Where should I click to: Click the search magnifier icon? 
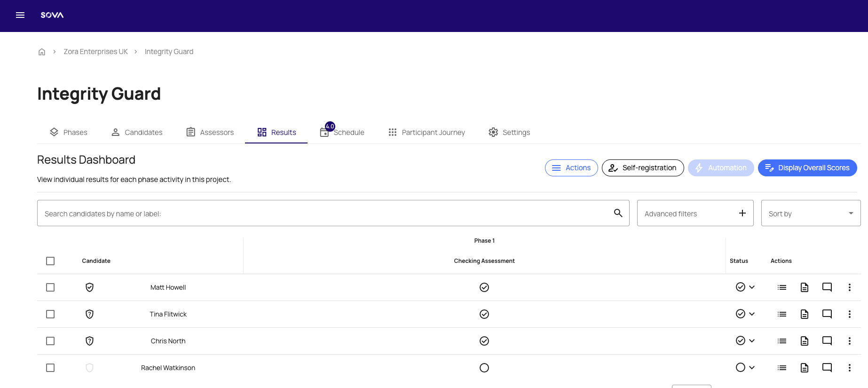point(618,213)
